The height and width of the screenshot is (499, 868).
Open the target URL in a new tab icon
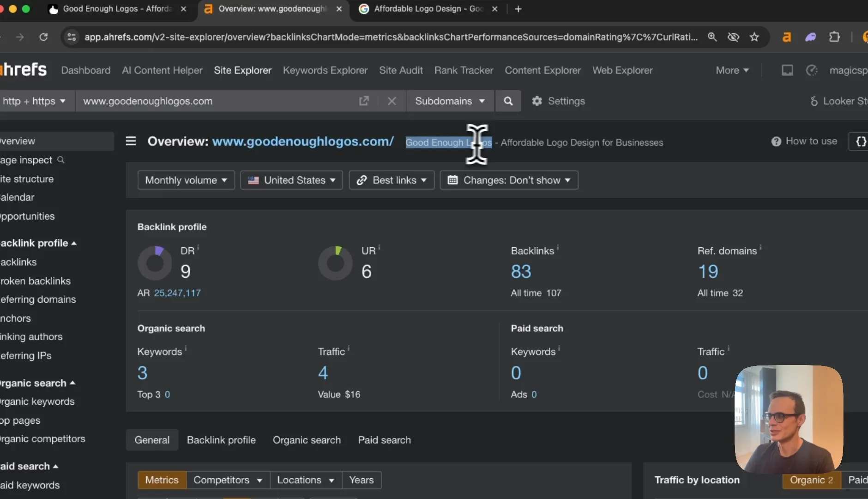(364, 101)
